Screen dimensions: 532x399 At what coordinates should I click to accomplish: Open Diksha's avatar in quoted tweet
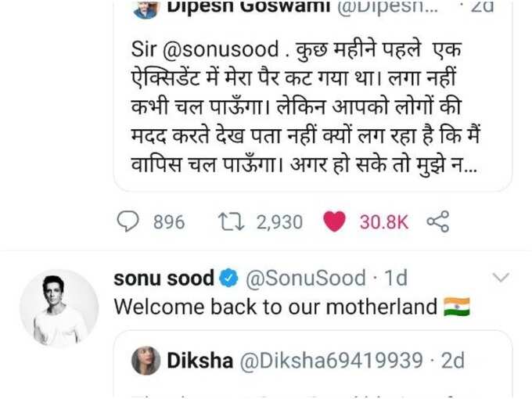(146, 361)
